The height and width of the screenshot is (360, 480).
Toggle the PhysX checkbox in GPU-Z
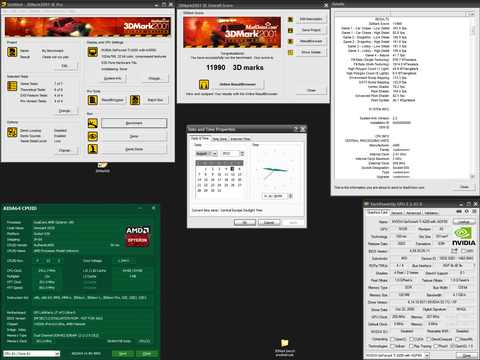[x=436, y=346]
